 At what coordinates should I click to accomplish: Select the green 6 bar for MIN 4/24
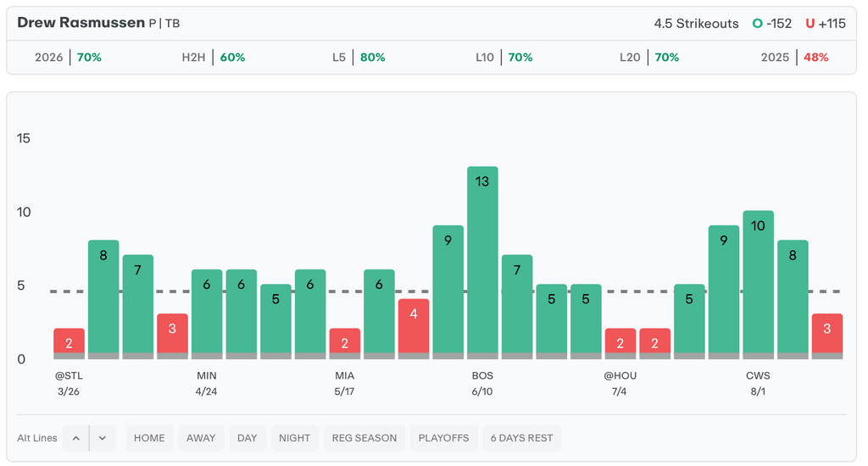(207, 314)
